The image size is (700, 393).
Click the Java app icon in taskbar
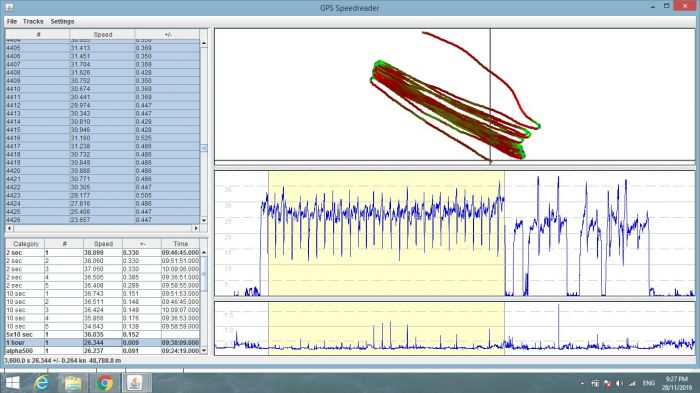135,383
